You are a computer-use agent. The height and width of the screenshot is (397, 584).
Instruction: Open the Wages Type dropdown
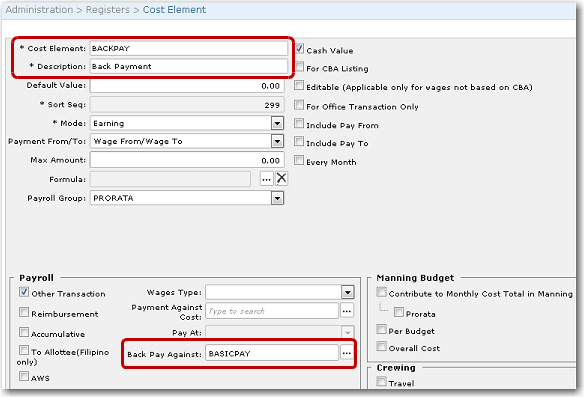point(347,292)
